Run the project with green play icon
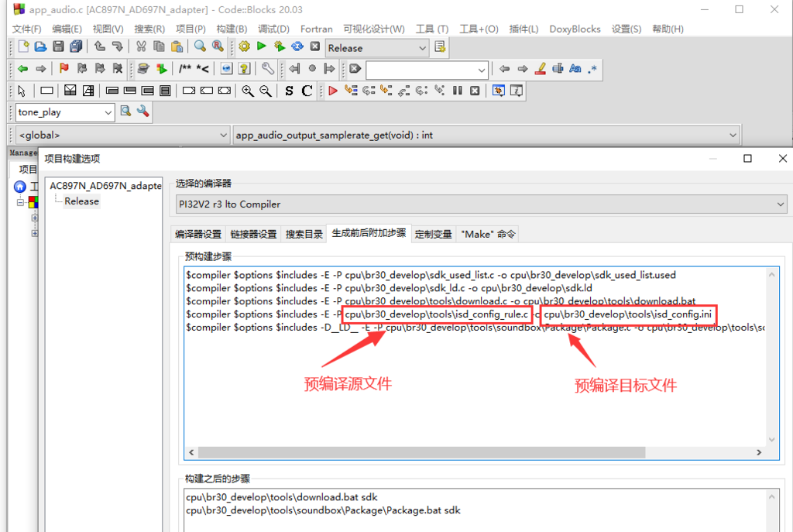The image size is (793, 532). pos(262,47)
